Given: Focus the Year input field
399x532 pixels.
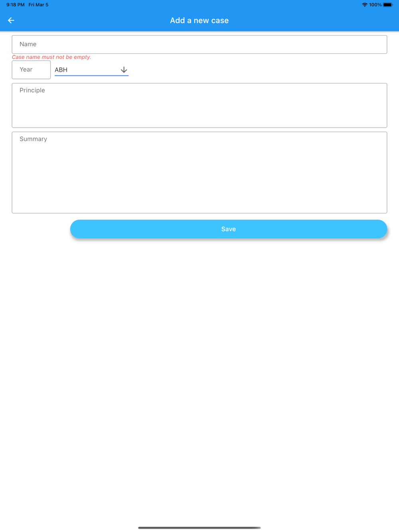Looking at the screenshot, I should pos(31,70).
